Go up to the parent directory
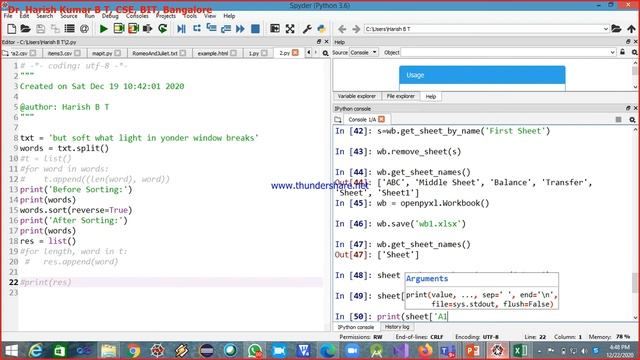Screen dimensions: 640x360 [x=631, y=29]
